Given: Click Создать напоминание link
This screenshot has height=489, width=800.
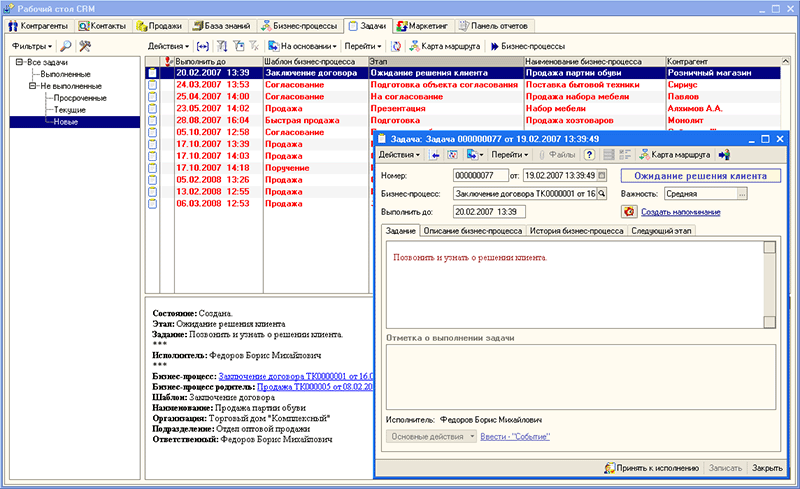Looking at the screenshot, I should 681,212.
